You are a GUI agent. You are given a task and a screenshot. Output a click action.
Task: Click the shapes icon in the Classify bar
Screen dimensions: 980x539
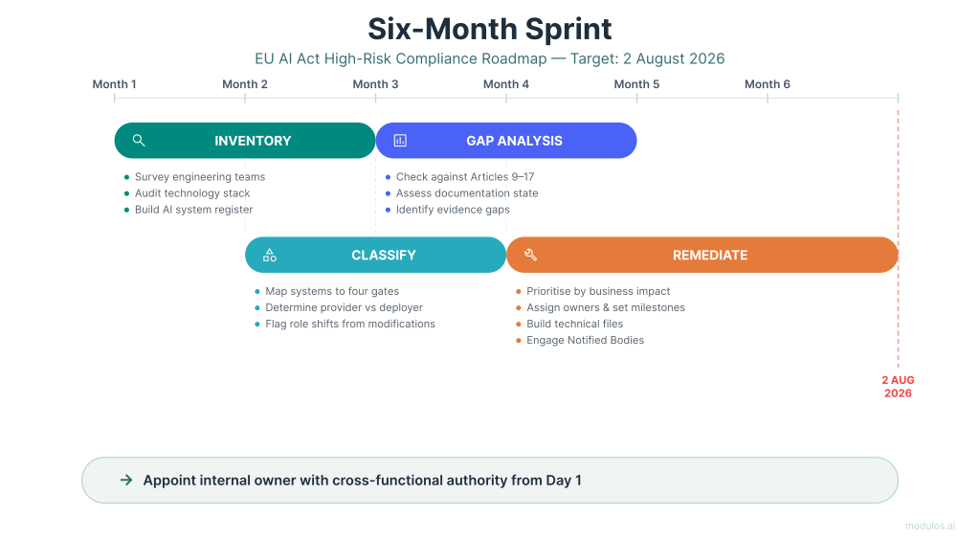tap(270, 256)
